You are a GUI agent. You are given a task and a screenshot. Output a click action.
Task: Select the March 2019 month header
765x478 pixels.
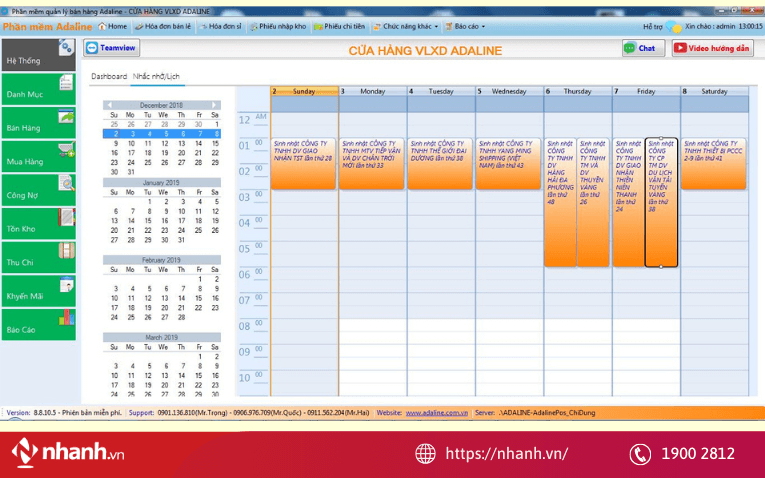(161, 338)
